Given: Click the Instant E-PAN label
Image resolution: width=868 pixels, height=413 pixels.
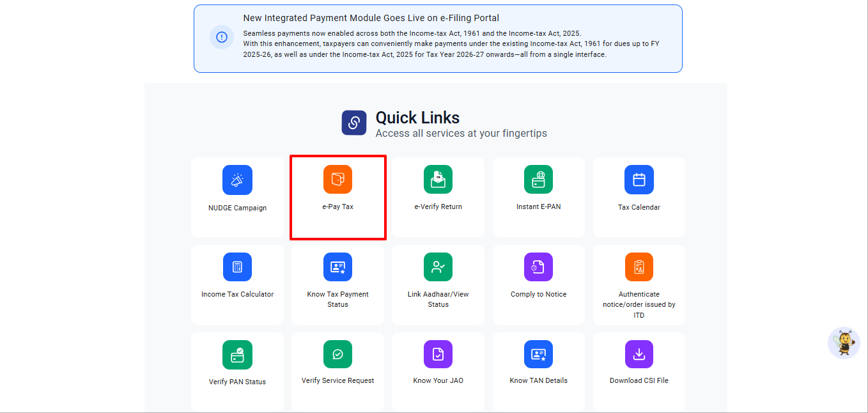Looking at the screenshot, I should tap(538, 207).
